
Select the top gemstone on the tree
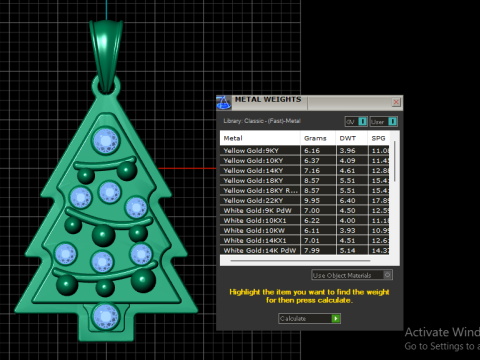pos(106,141)
